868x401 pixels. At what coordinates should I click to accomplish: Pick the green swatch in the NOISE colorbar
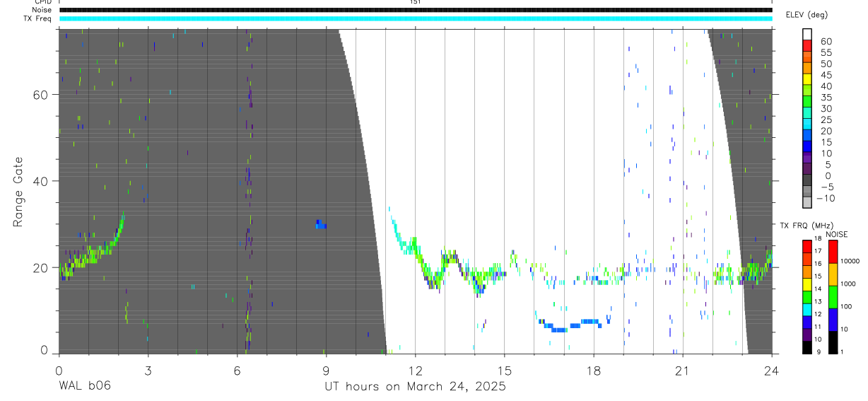coord(833,296)
